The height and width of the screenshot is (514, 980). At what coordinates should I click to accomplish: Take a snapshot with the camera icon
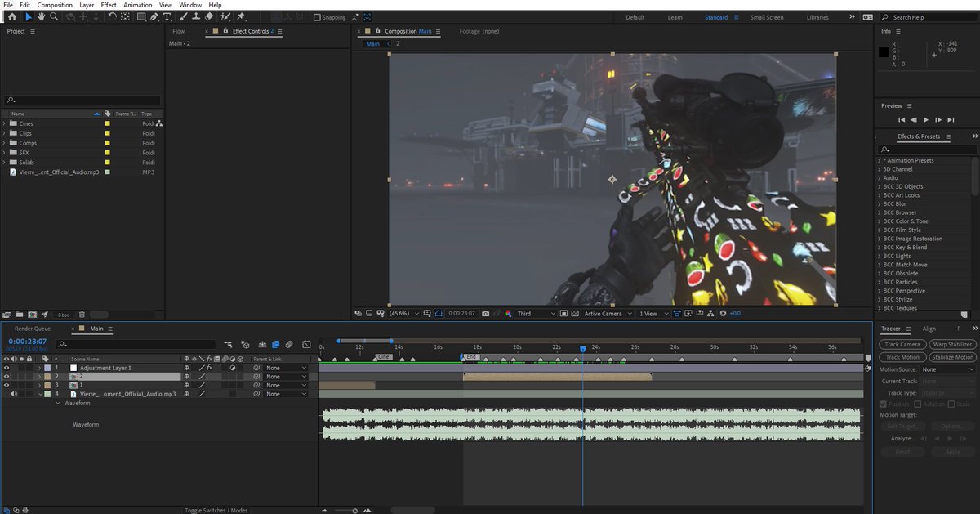click(485, 313)
